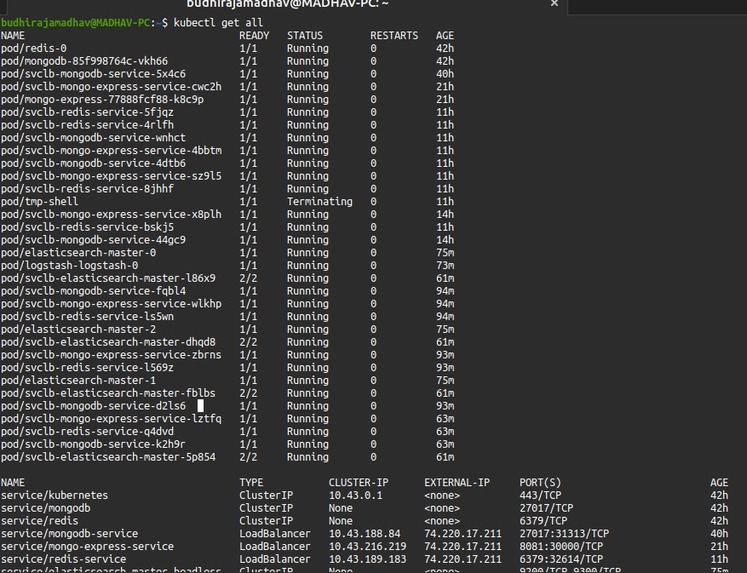The height and width of the screenshot is (573, 747).
Task: Click the service/redis row name
Action: [x=40, y=521]
